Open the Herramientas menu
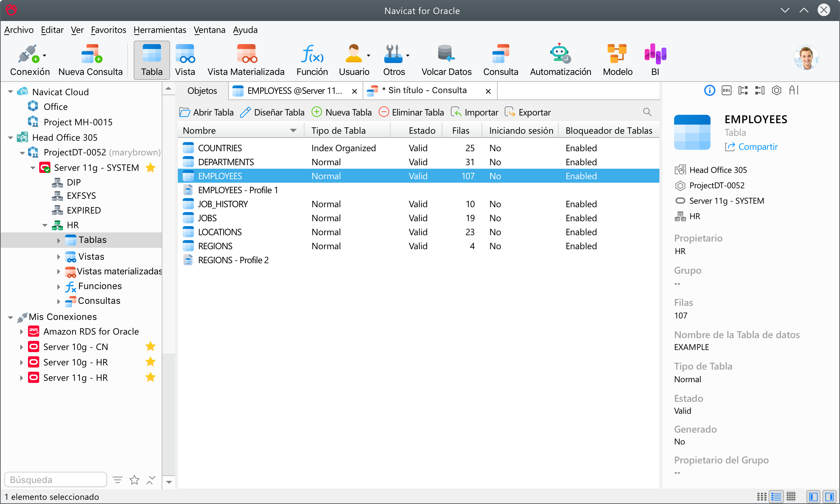 point(160,30)
